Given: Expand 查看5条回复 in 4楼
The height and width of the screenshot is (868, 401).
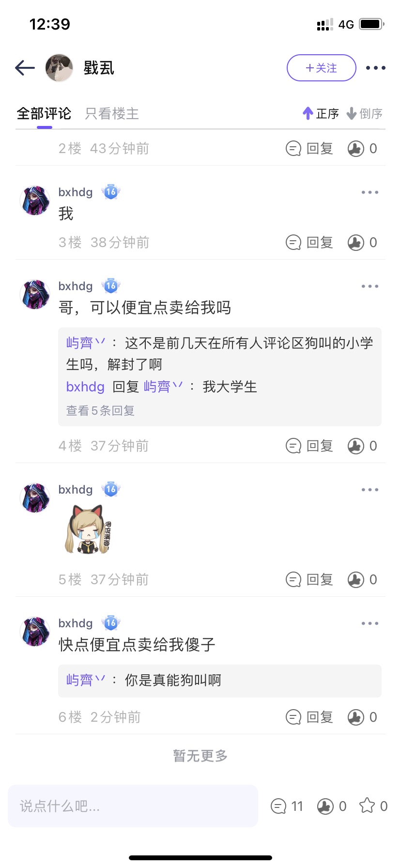Looking at the screenshot, I should pos(100,411).
